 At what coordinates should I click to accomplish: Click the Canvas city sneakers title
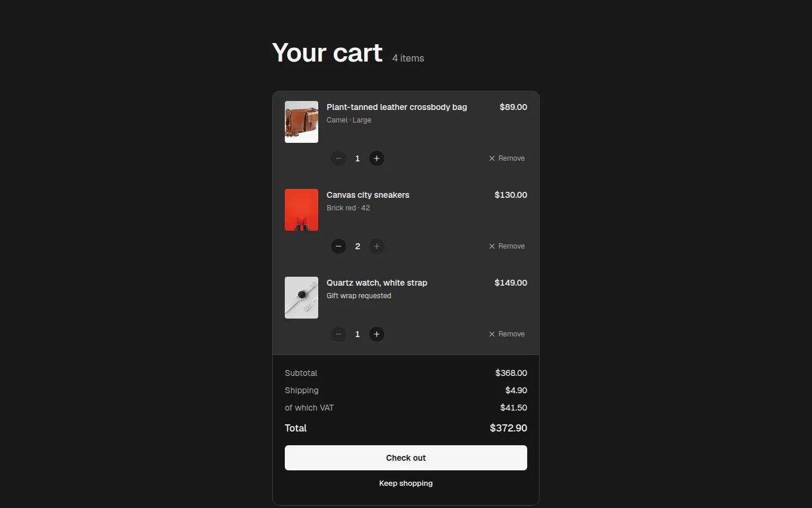[368, 195]
